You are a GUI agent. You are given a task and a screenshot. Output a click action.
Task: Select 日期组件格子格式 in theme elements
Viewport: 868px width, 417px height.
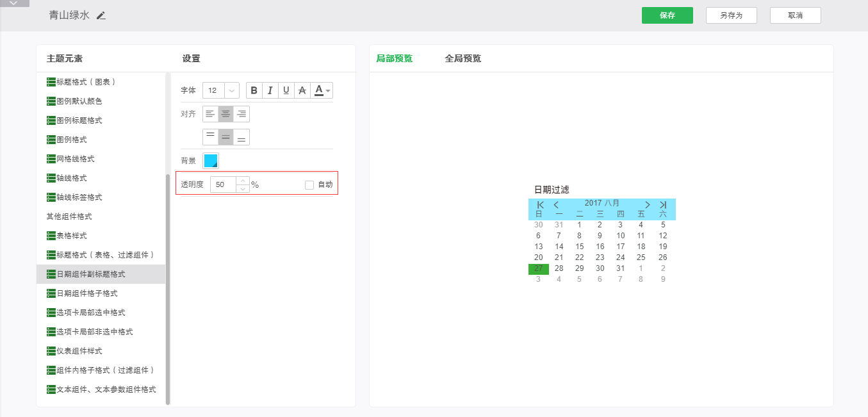click(87, 293)
